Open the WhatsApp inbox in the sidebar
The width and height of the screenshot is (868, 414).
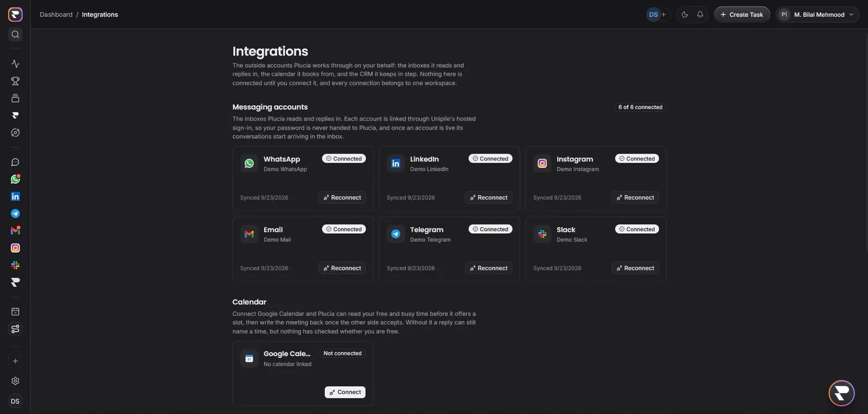15,179
